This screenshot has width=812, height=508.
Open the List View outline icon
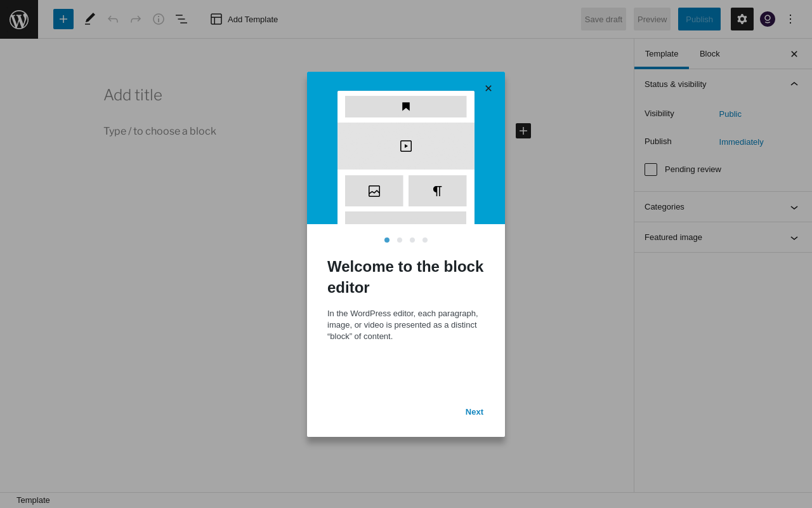pos(181,19)
